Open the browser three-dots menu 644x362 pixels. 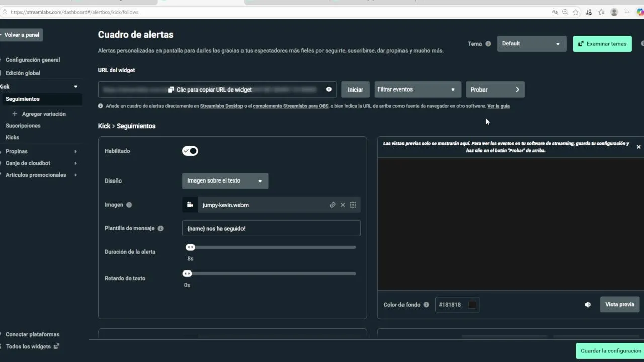coord(627,12)
